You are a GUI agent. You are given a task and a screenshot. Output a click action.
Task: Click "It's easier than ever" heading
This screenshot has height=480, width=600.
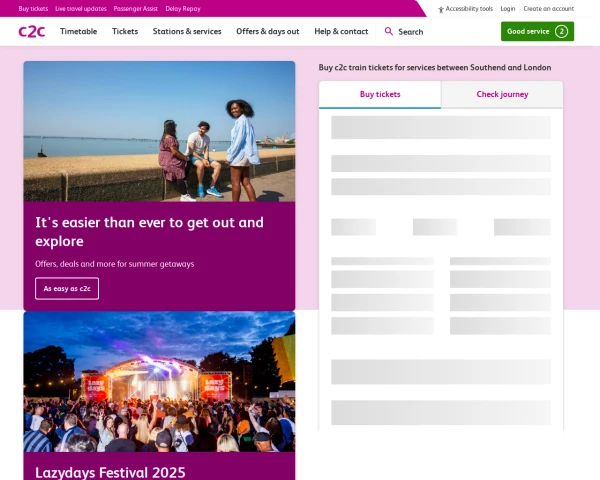[149, 232]
